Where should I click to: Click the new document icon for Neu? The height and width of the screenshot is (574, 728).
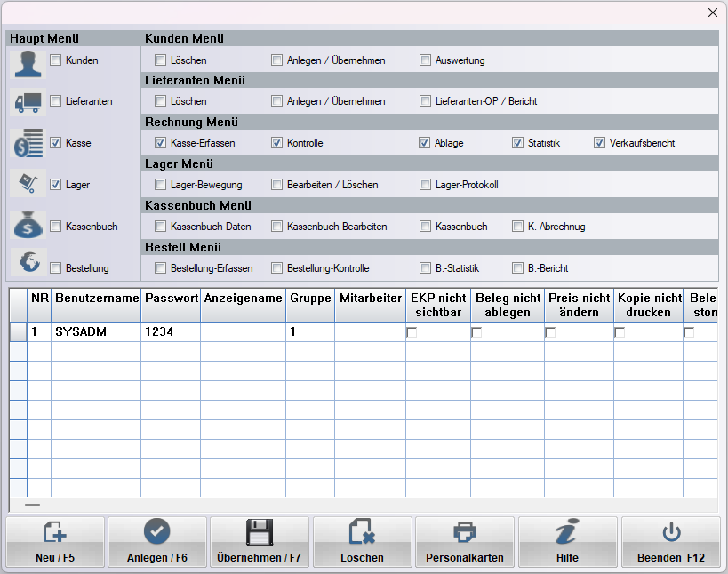click(x=55, y=532)
